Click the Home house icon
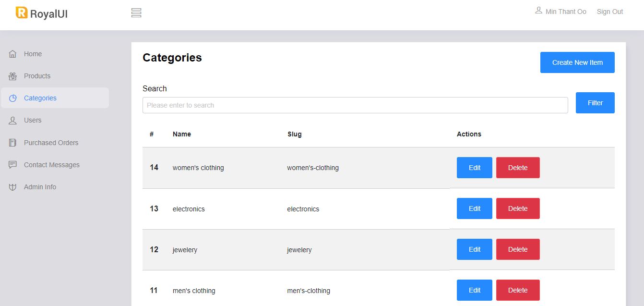The width and height of the screenshot is (644, 306). tap(13, 54)
